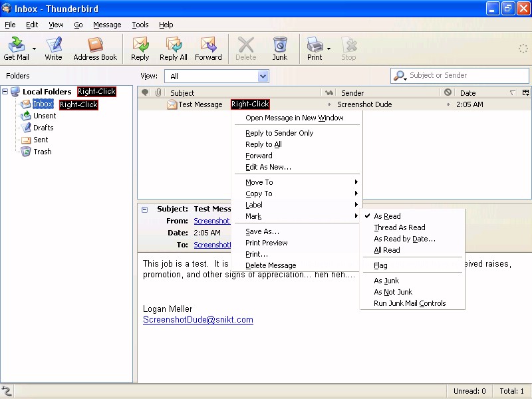Mark message As Not Junk
Image resolution: width=532 pixels, height=399 pixels.
click(412, 292)
